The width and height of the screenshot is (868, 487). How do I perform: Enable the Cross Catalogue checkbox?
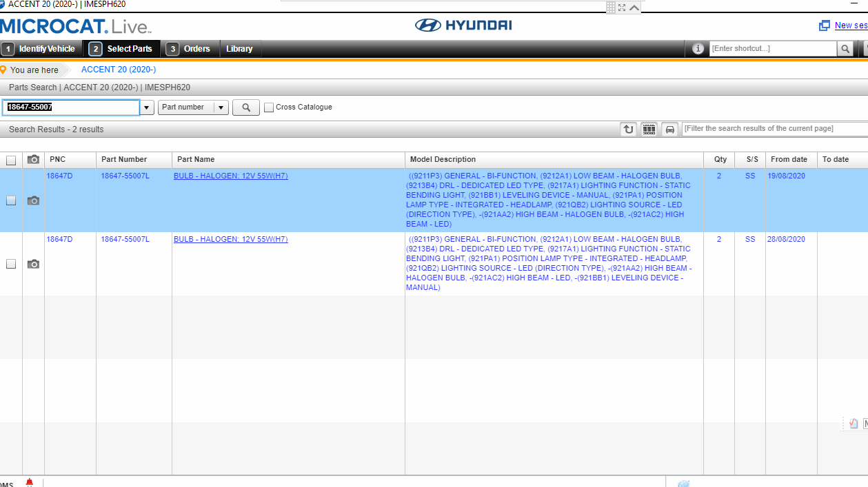click(269, 107)
